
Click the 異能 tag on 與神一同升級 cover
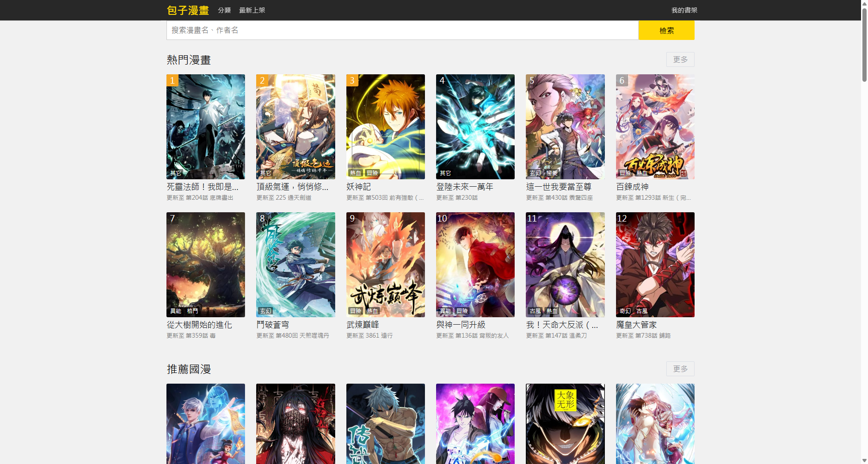(x=445, y=311)
